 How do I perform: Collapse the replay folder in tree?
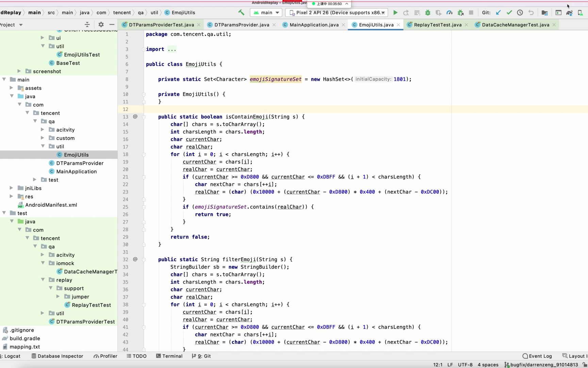tap(43, 280)
